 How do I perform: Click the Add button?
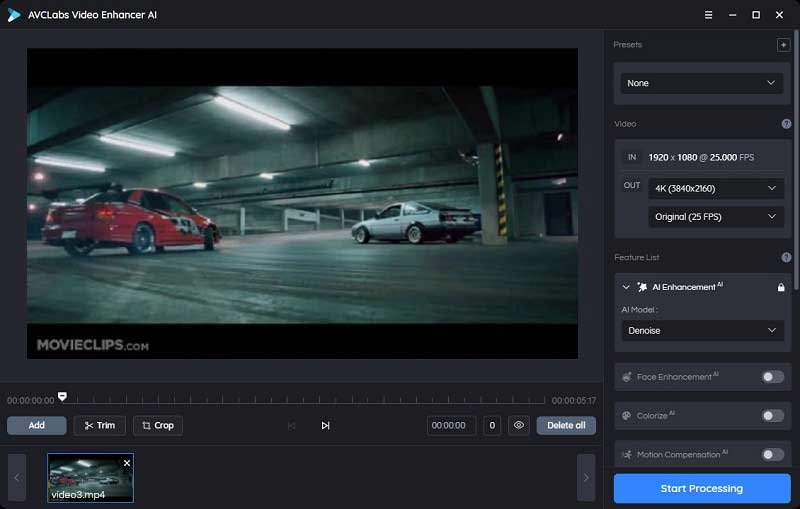(x=37, y=425)
